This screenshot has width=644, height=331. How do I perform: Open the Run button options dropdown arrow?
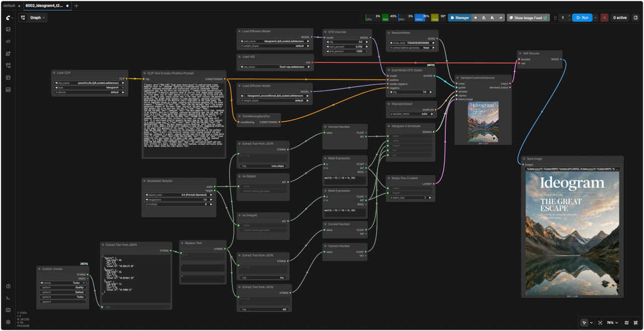pyautogui.click(x=596, y=18)
